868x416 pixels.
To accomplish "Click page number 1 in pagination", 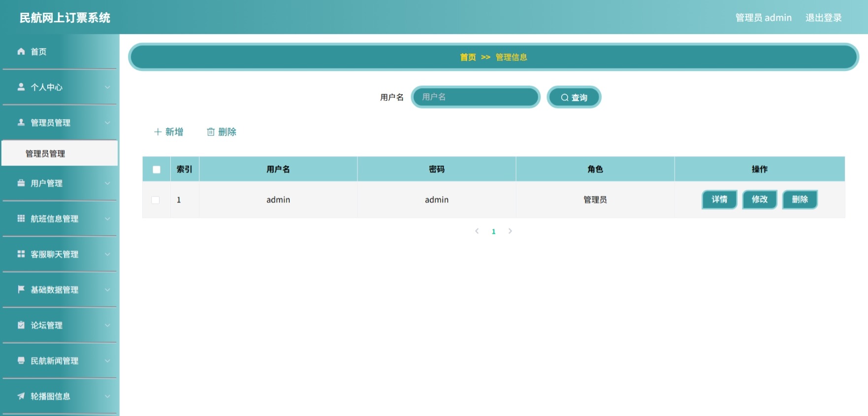I will coord(493,231).
